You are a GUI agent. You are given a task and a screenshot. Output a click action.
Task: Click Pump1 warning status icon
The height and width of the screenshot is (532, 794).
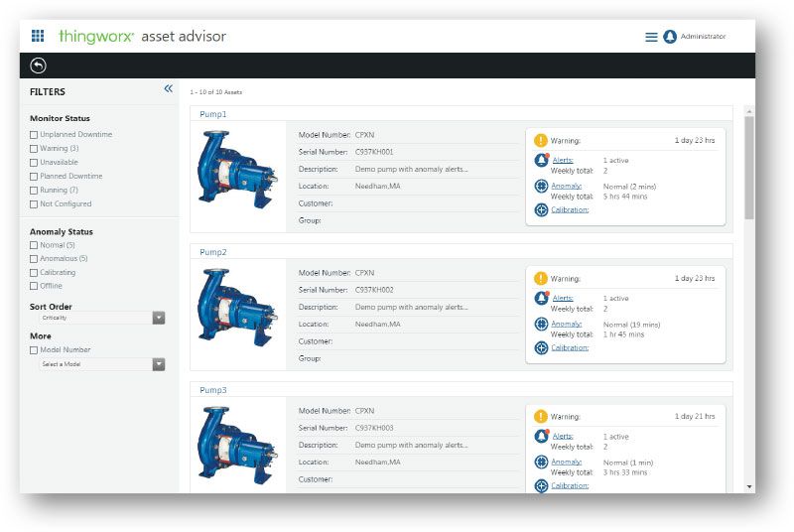[541, 140]
